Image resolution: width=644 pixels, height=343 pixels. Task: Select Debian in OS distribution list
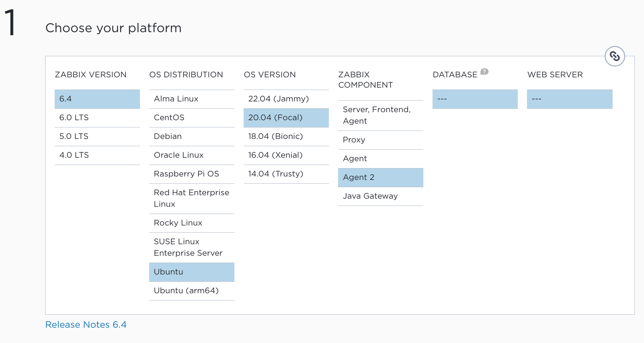[x=191, y=136]
